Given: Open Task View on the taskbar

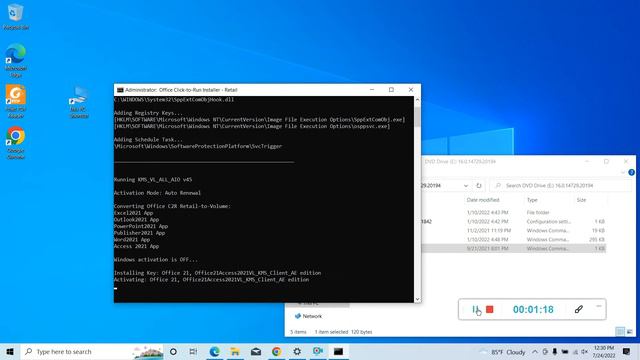Looking at the screenshot, I should (x=193, y=351).
